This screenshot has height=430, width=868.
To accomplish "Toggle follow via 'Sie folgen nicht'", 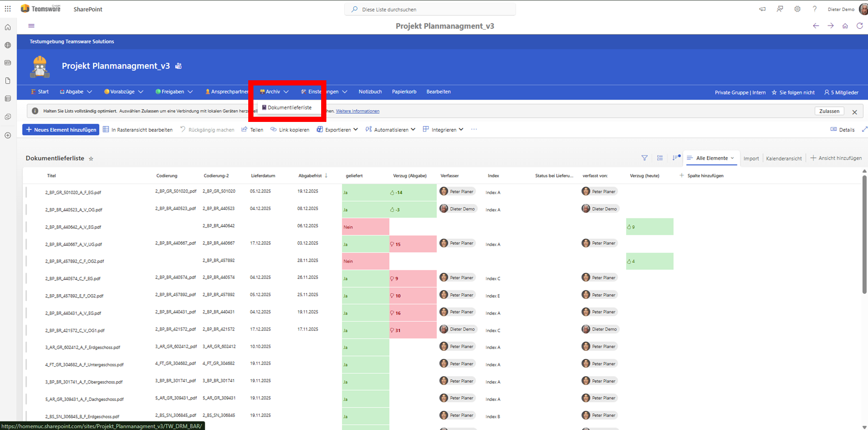I will coord(793,92).
